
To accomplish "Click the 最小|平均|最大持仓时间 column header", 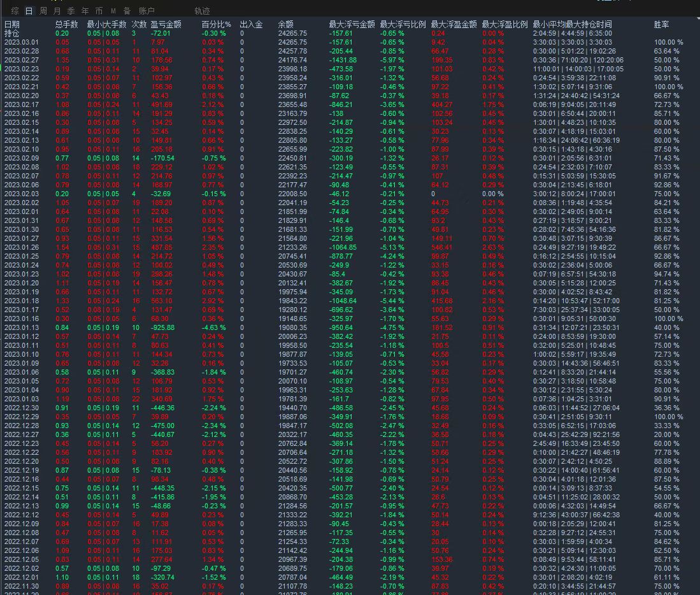I will coord(573,25).
